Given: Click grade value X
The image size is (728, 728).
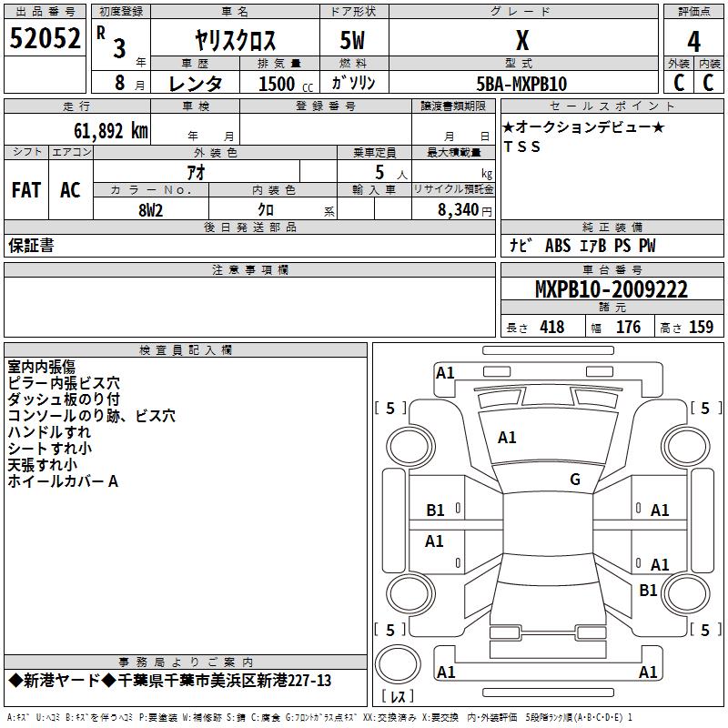Looking at the screenshot, I should 522,40.
